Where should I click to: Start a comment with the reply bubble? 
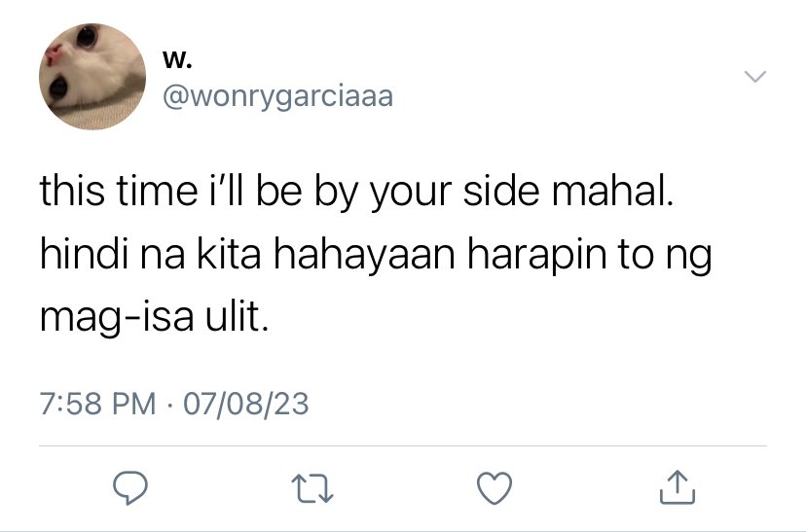click(x=130, y=488)
